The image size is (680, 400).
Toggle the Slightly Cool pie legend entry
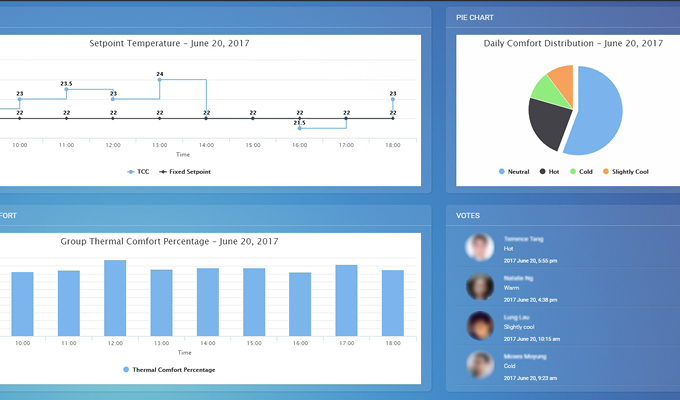click(625, 171)
